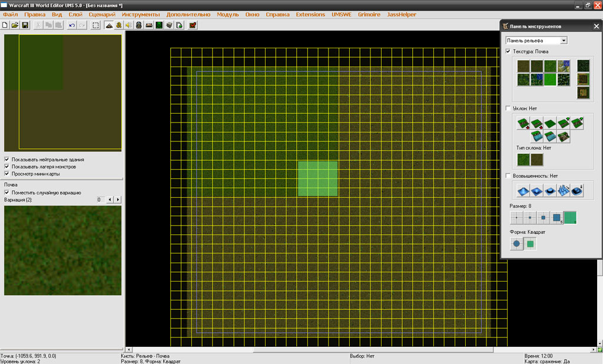The width and height of the screenshot is (603, 364).
Task: Undo the last action with the blue arrow
Action: coord(72,25)
